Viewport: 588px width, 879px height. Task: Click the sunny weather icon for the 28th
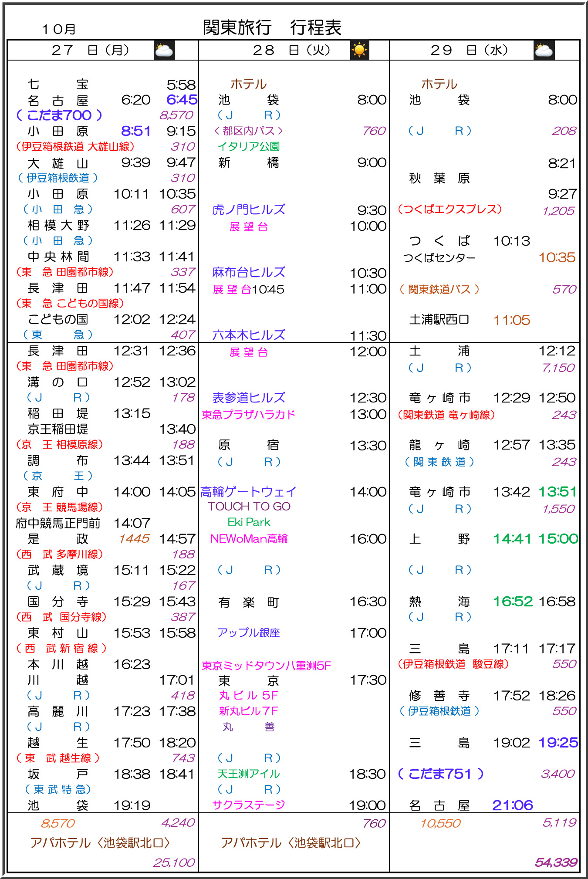359,51
